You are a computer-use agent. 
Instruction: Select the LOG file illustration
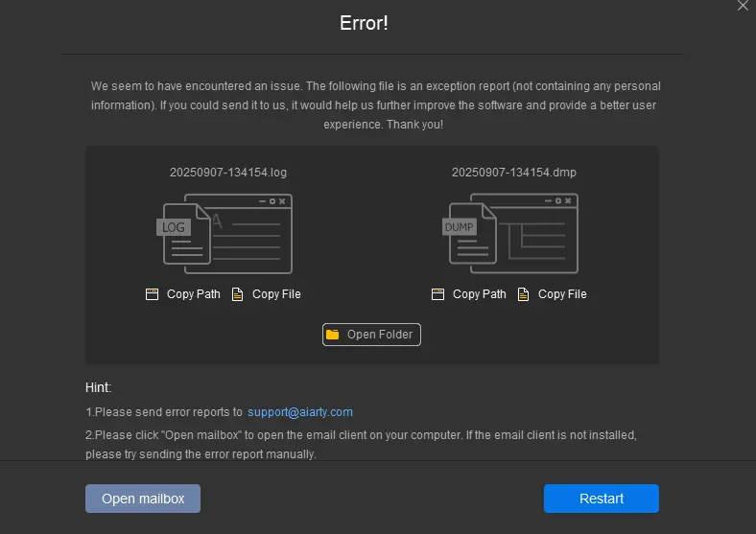224,234
